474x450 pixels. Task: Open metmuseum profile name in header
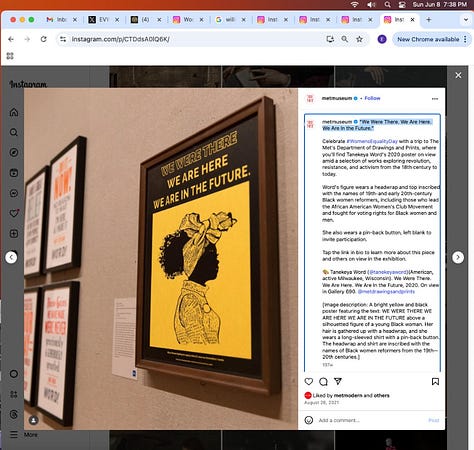coord(337,98)
